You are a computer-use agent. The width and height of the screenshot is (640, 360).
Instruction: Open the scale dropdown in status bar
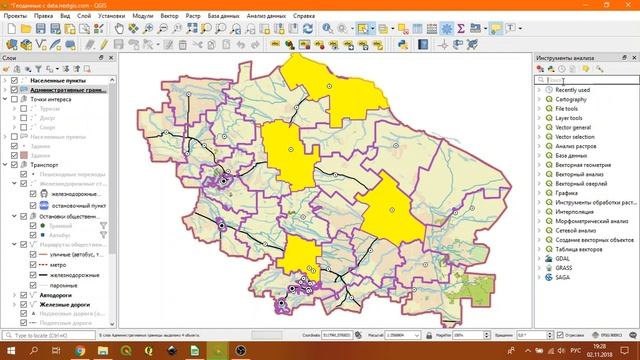coord(417,335)
